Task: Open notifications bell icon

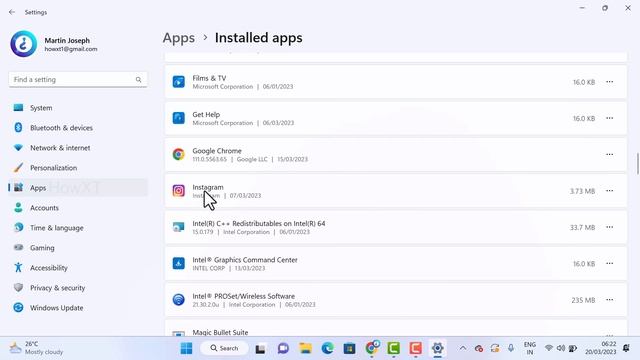Action: (626, 348)
